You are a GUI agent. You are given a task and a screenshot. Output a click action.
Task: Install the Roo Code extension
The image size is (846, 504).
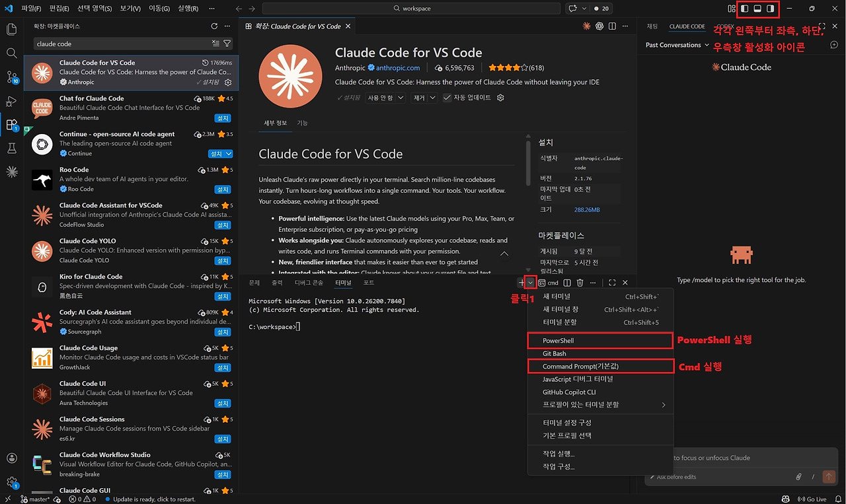click(x=223, y=190)
